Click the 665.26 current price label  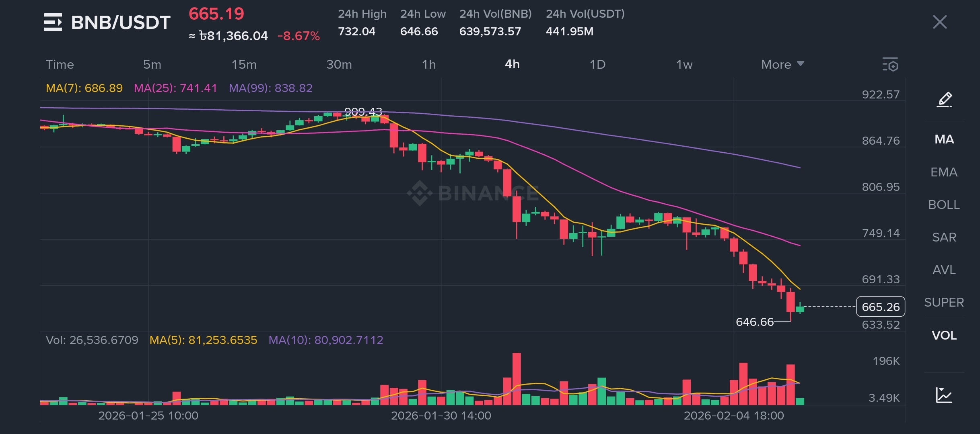point(880,307)
